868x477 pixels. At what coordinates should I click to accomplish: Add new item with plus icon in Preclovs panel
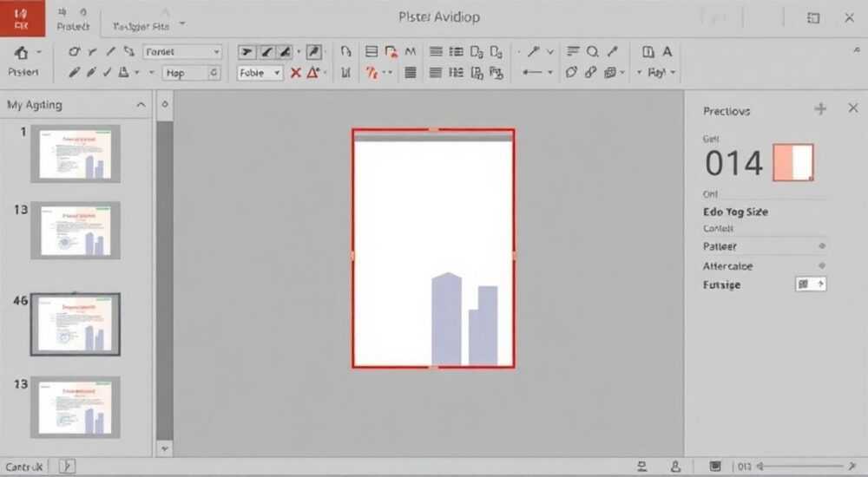[x=820, y=108]
